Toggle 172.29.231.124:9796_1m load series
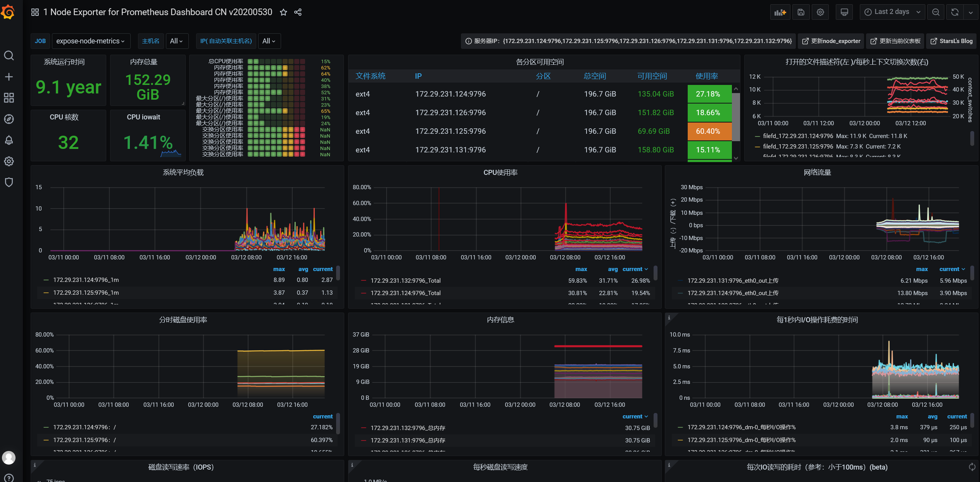Image resolution: width=980 pixels, height=482 pixels. pyautogui.click(x=86, y=280)
